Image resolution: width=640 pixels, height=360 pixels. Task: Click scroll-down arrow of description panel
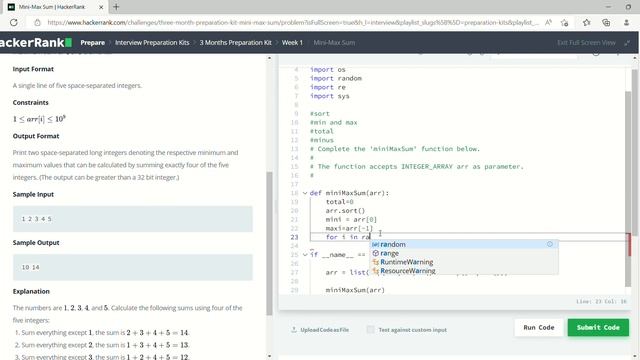click(269, 356)
